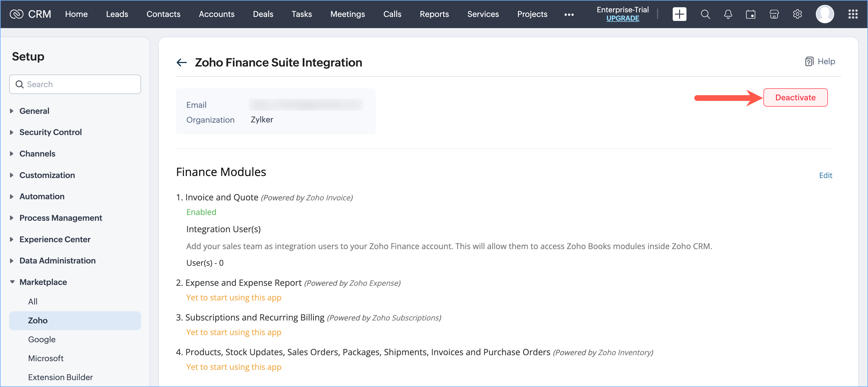Image resolution: width=868 pixels, height=387 pixels.
Task: Open the notifications bell
Action: tap(728, 14)
